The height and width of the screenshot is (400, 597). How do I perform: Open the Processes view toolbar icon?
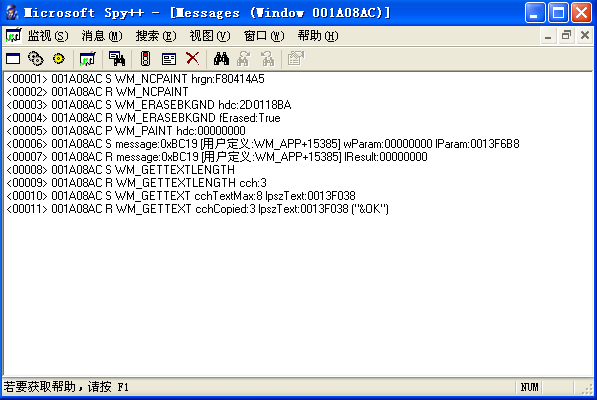click(x=36, y=59)
